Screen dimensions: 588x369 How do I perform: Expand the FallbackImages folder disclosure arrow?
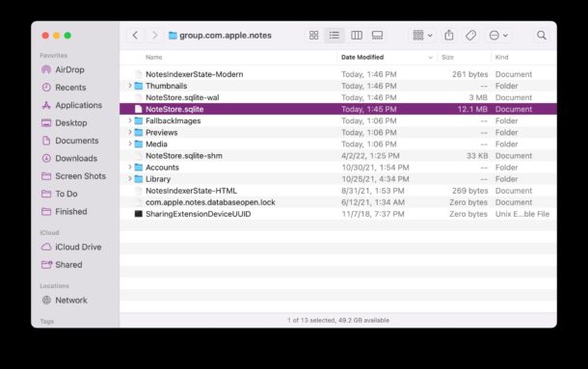pos(130,120)
